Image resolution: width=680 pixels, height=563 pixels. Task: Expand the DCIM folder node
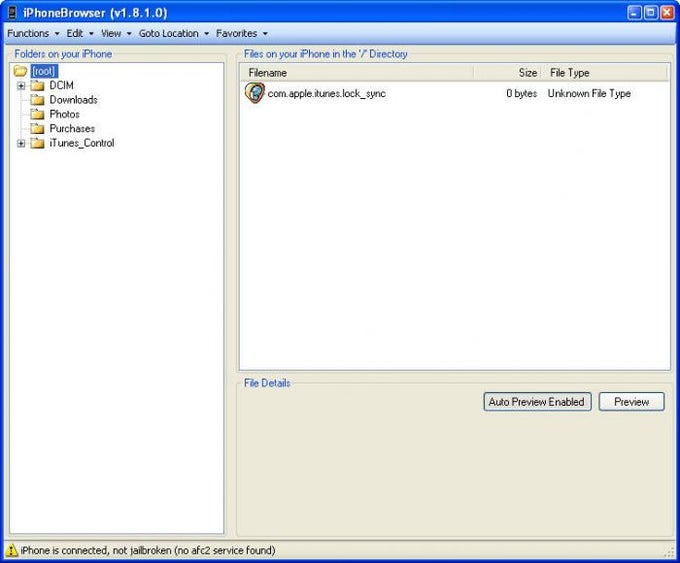21,85
